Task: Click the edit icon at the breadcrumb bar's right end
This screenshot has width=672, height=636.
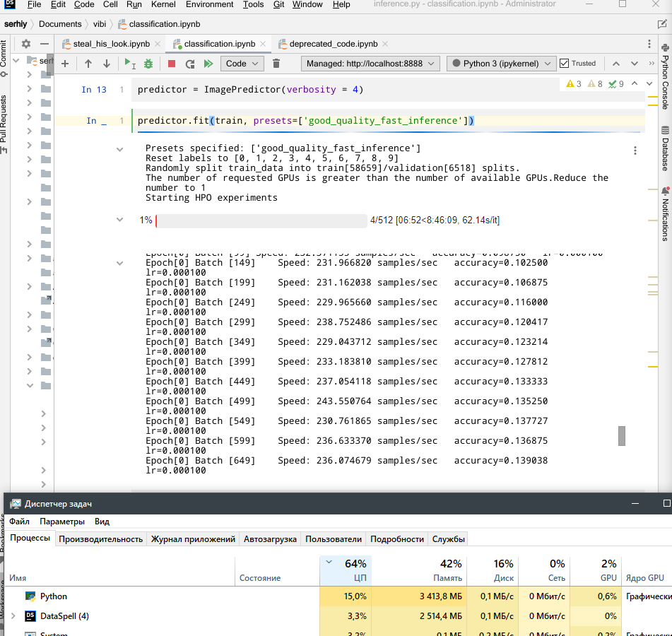Action: tap(662, 24)
